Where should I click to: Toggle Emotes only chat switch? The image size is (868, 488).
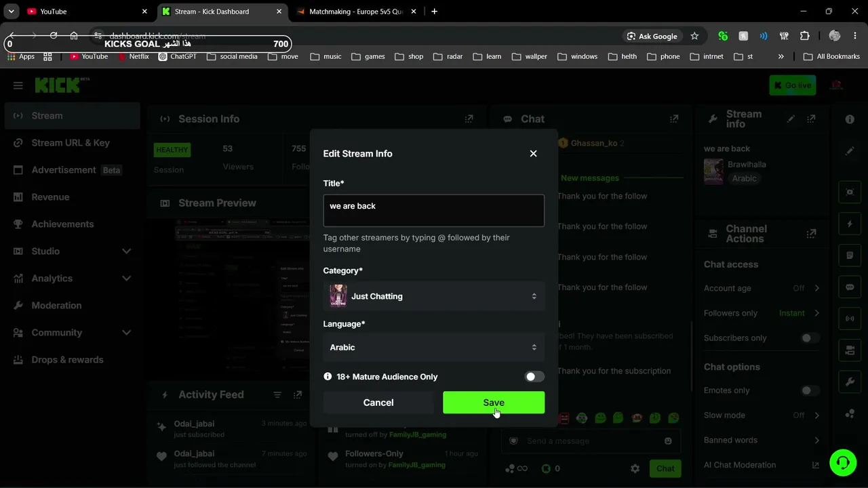809,390
